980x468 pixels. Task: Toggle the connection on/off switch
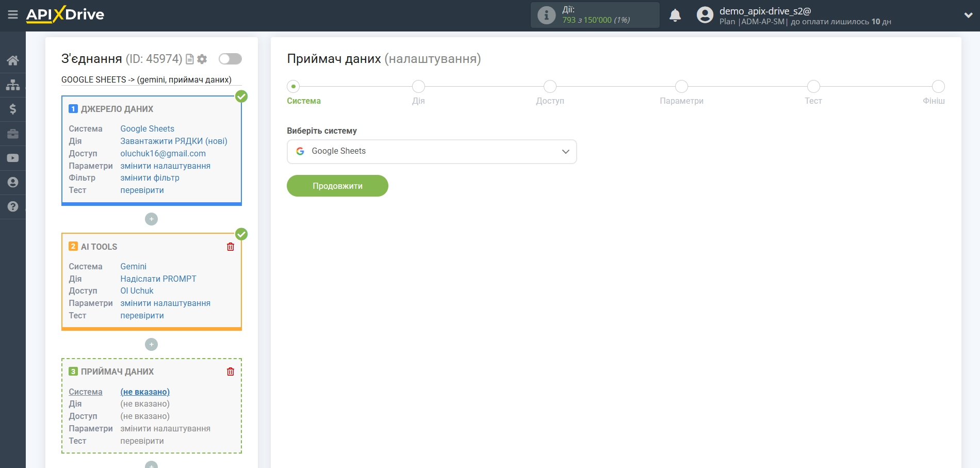pos(230,59)
